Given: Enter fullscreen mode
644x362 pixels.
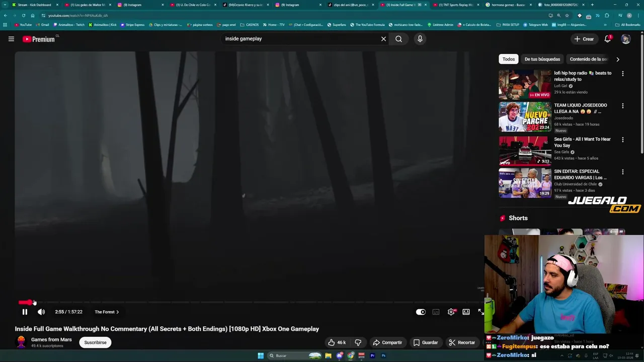Looking at the screenshot, I should click(x=480, y=312).
